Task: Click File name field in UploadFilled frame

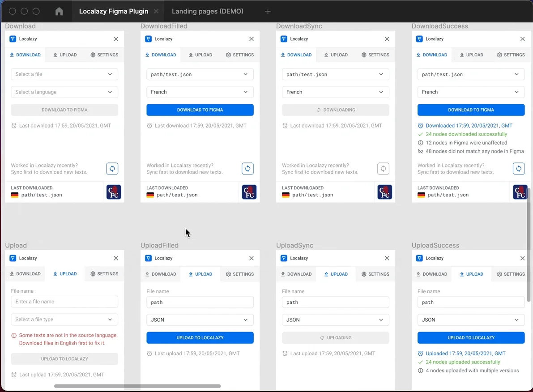Action: pos(200,302)
